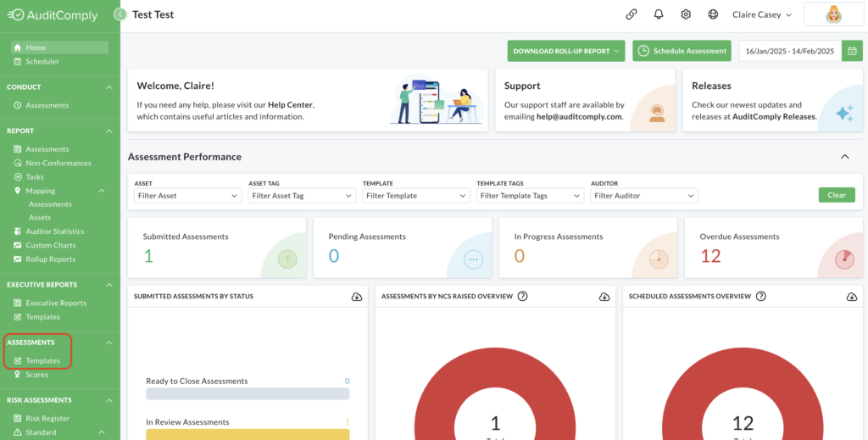The image size is (868, 440).
Task: Click the user avatar thumbnail
Action: [x=834, y=14]
